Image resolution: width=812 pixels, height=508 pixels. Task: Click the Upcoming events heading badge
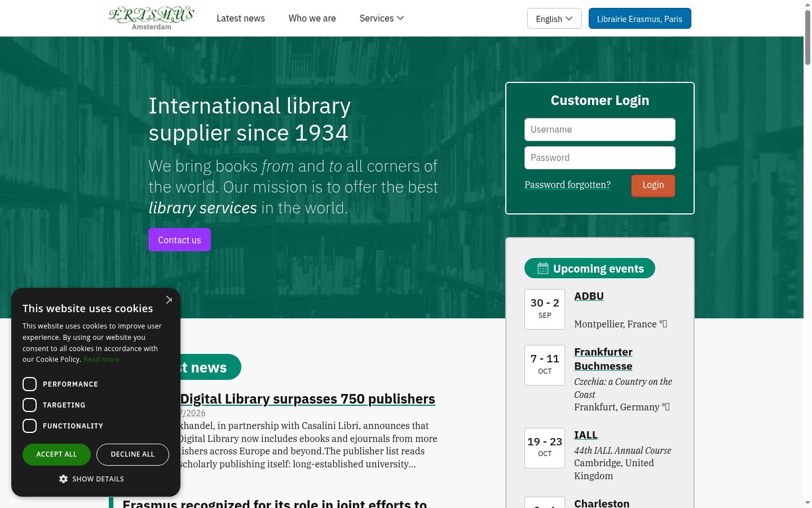(x=590, y=268)
